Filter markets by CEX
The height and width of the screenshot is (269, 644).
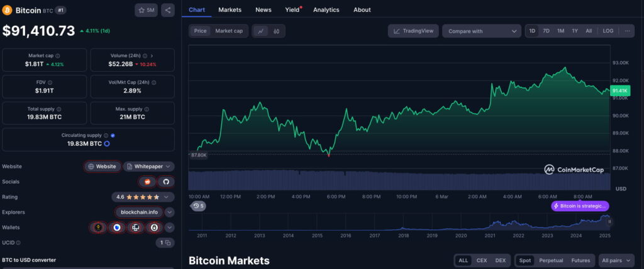482,260
